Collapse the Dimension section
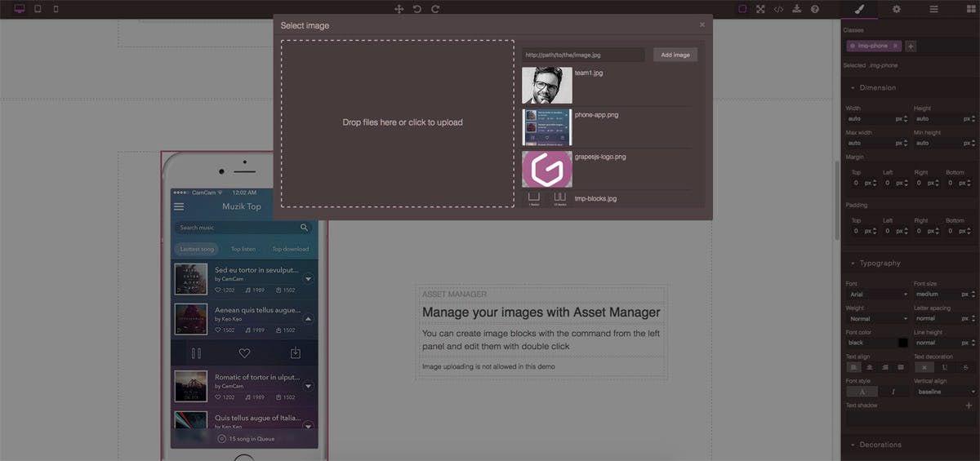Screen dimensions: 980x461 (x=911, y=87)
